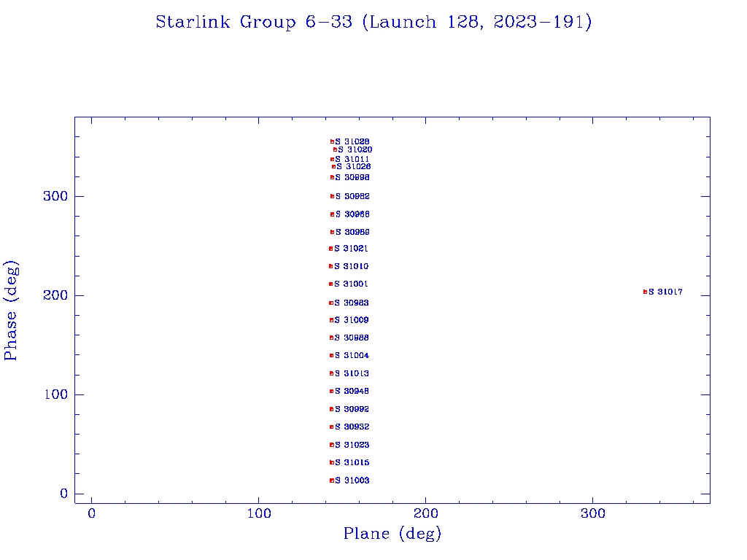Select the 'S 31026' satellite label
The width and height of the screenshot is (747, 560).
point(354,167)
